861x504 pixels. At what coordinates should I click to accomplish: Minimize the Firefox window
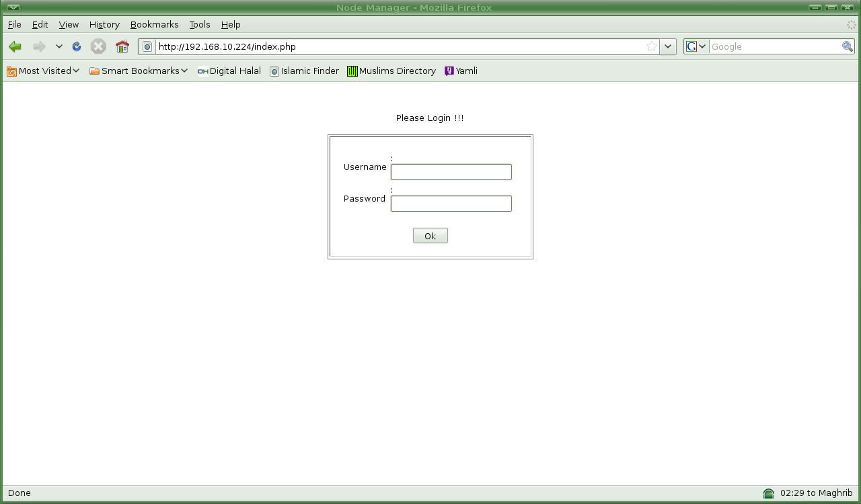coord(815,7)
